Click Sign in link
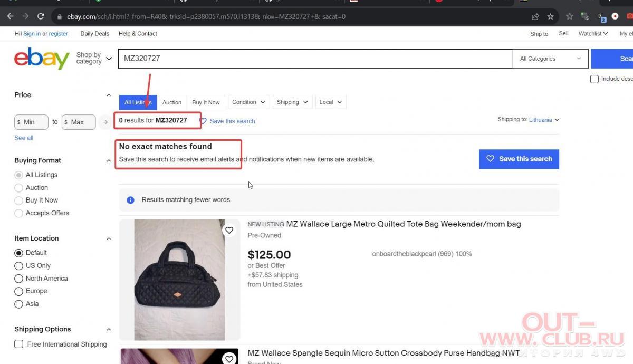 tap(32, 34)
